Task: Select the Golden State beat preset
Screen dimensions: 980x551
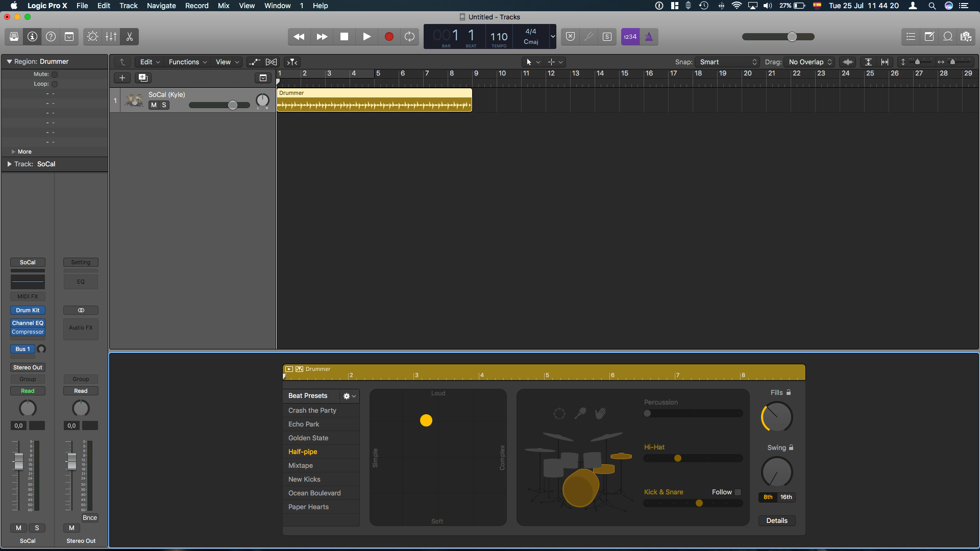Action: click(308, 438)
